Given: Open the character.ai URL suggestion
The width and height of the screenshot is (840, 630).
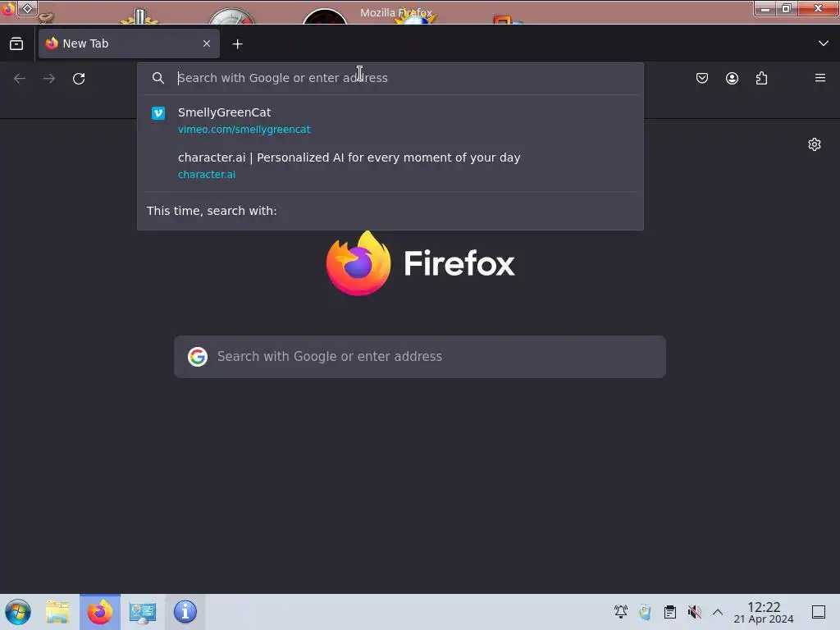Looking at the screenshot, I should [x=207, y=175].
